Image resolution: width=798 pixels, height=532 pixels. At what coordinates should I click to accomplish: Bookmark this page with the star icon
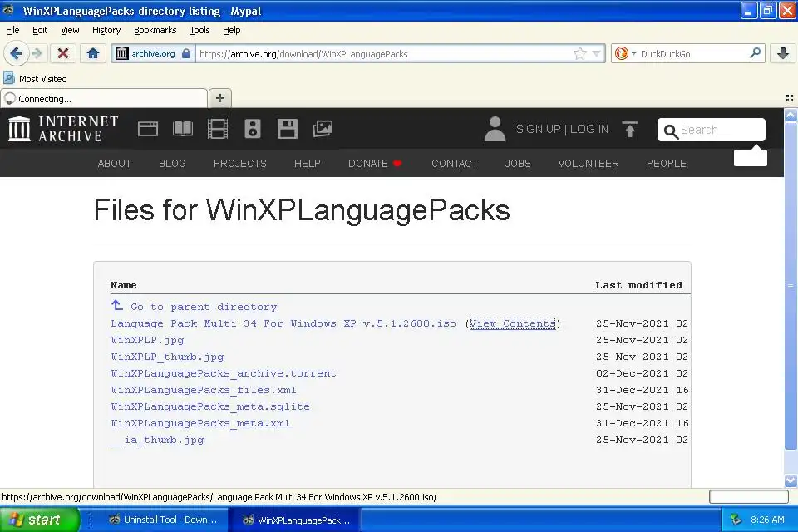579,53
